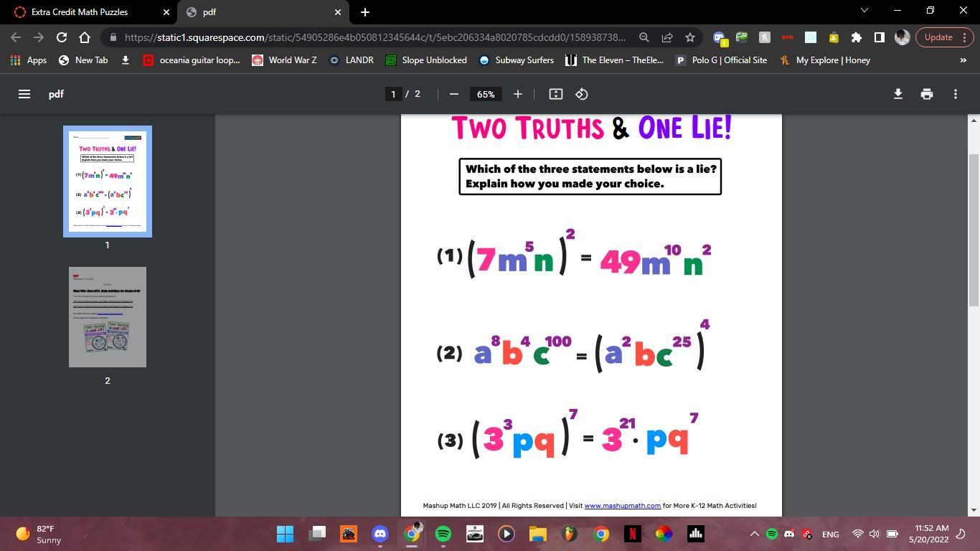
Task: Close the Extra Credit Math Puzzles tab
Action: [166, 12]
